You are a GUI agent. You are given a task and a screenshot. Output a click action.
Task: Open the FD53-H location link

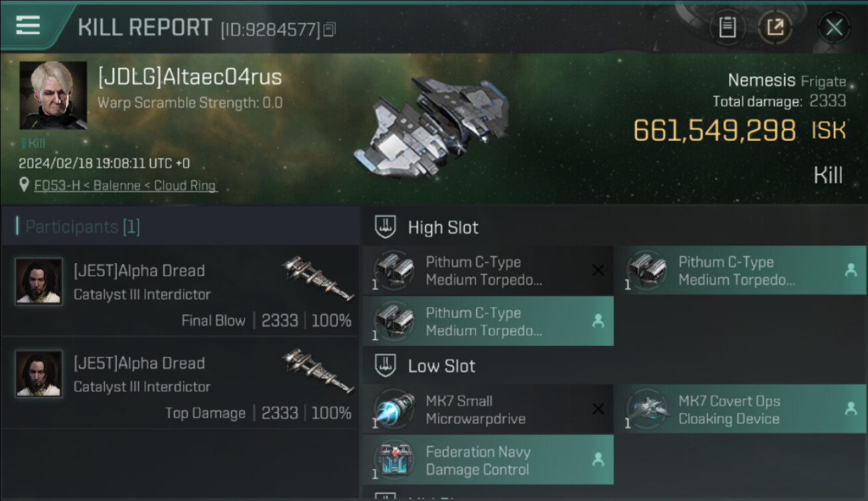pyautogui.click(x=126, y=185)
